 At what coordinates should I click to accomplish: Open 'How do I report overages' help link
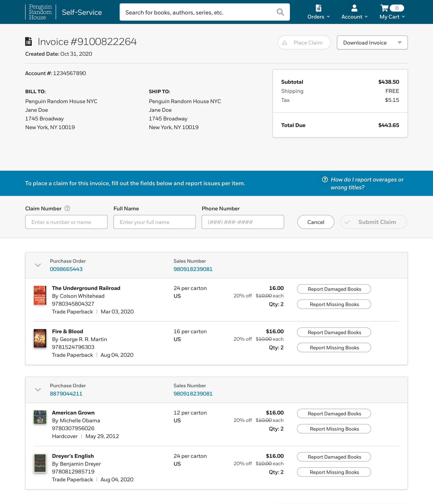click(x=367, y=183)
